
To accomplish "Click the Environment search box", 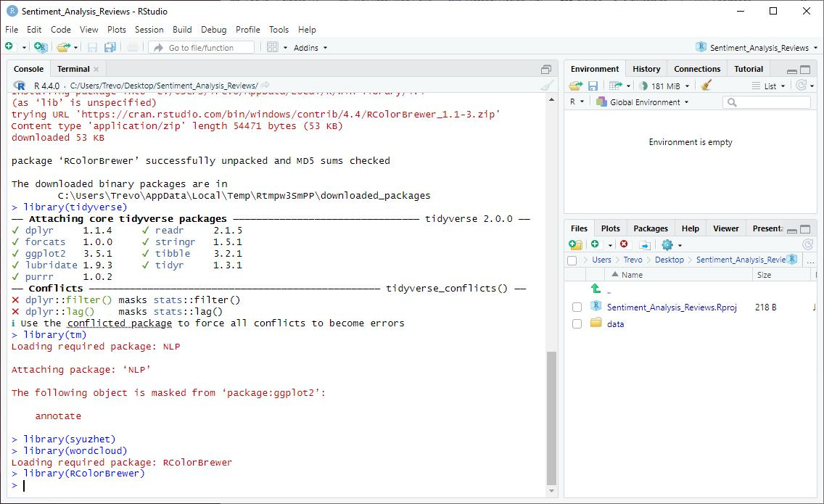I will tap(767, 102).
